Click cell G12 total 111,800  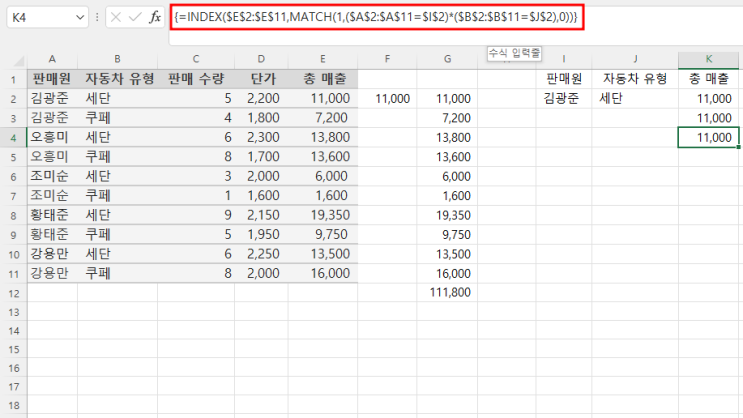(447, 292)
